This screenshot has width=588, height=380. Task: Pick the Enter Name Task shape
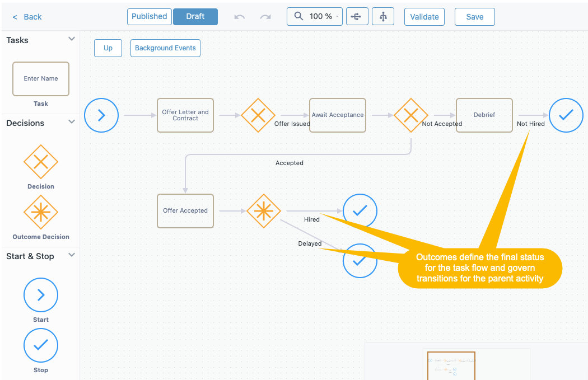tap(40, 79)
